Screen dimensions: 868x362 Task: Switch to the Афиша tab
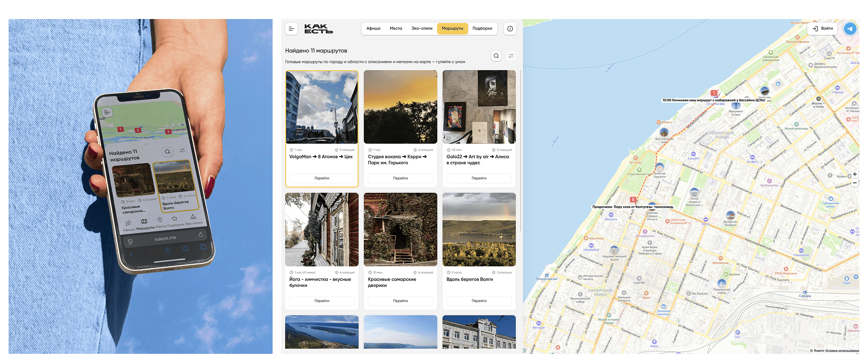pos(373,29)
